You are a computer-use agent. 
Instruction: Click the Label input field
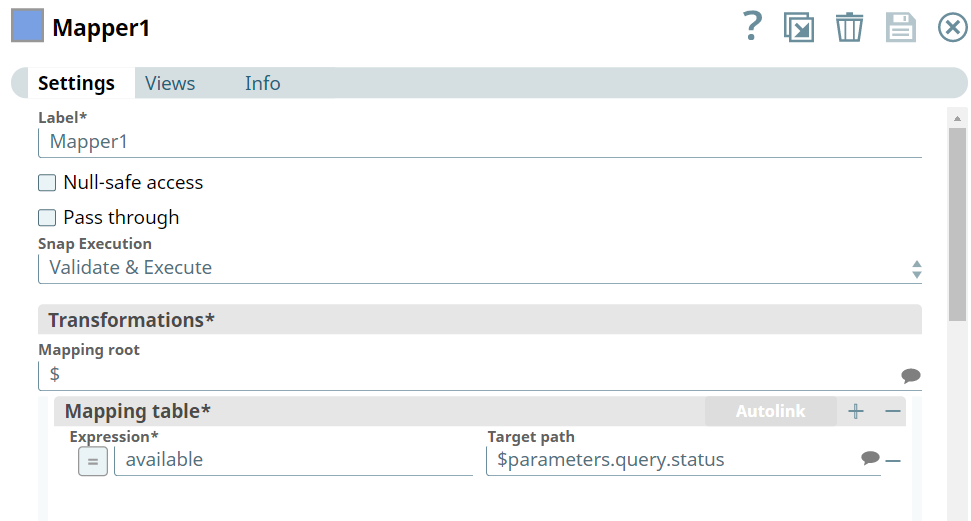tap(480, 142)
